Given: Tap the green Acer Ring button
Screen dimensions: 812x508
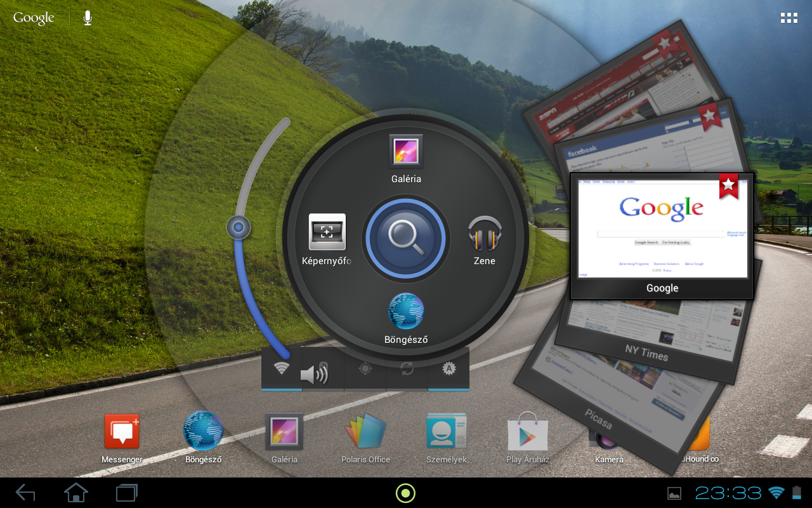Looking at the screenshot, I should 405,493.
